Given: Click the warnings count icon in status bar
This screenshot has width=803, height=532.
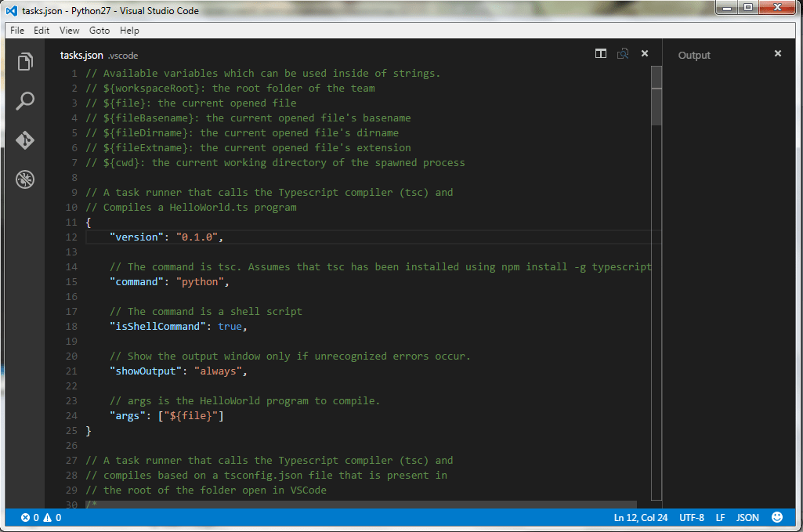Looking at the screenshot, I should (x=48, y=518).
